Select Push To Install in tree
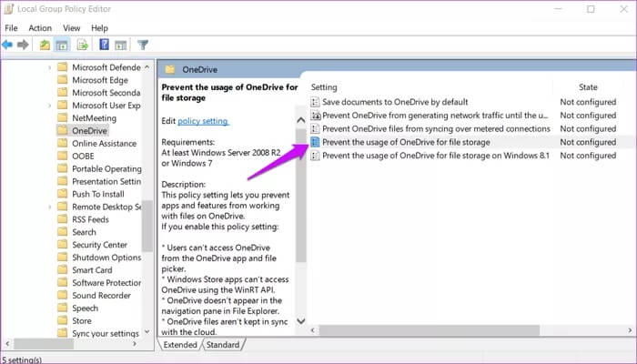 pos(98,194)
